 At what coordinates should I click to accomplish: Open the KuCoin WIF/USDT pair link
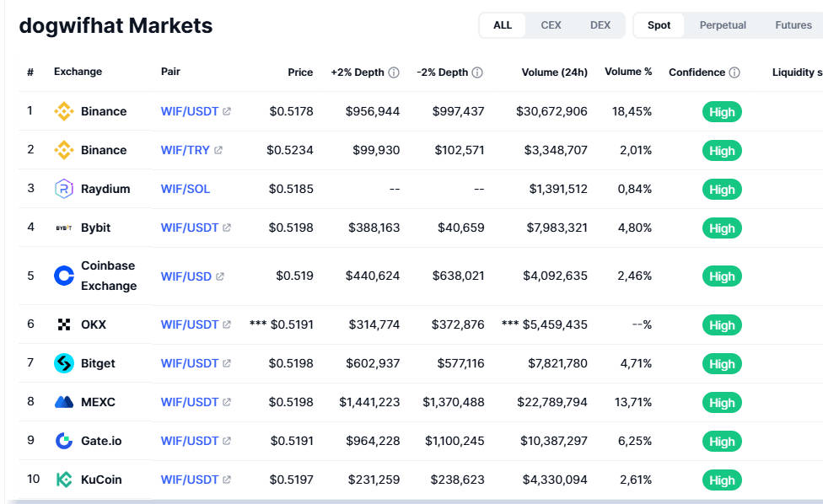[190, 480]
